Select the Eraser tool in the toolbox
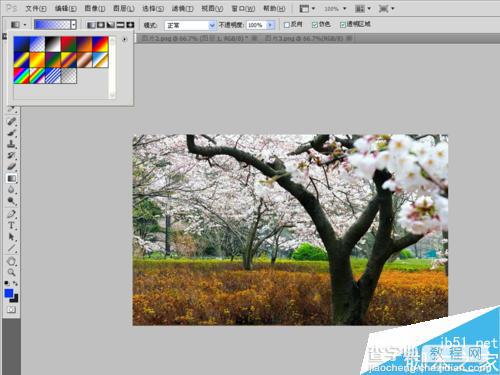 11,166
